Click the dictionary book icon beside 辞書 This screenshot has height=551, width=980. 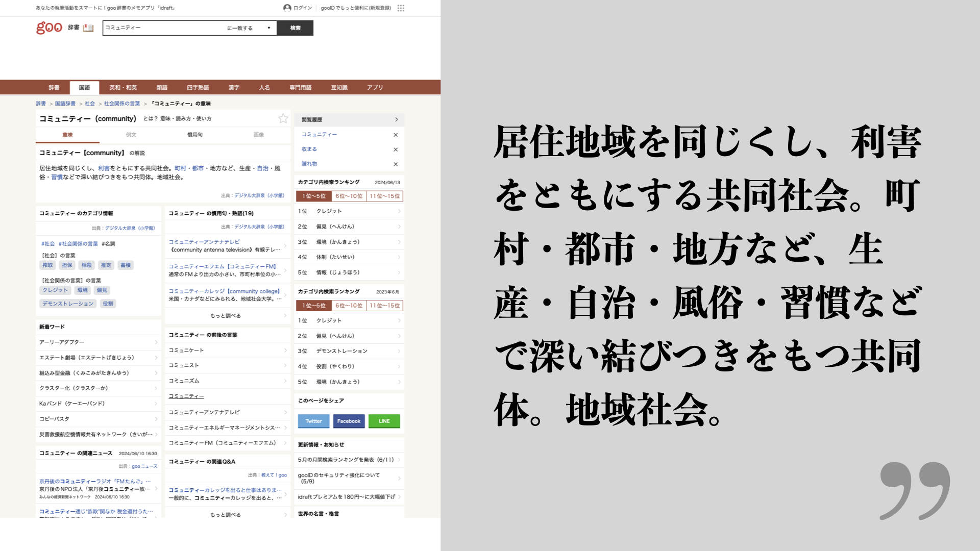[88, 28]
